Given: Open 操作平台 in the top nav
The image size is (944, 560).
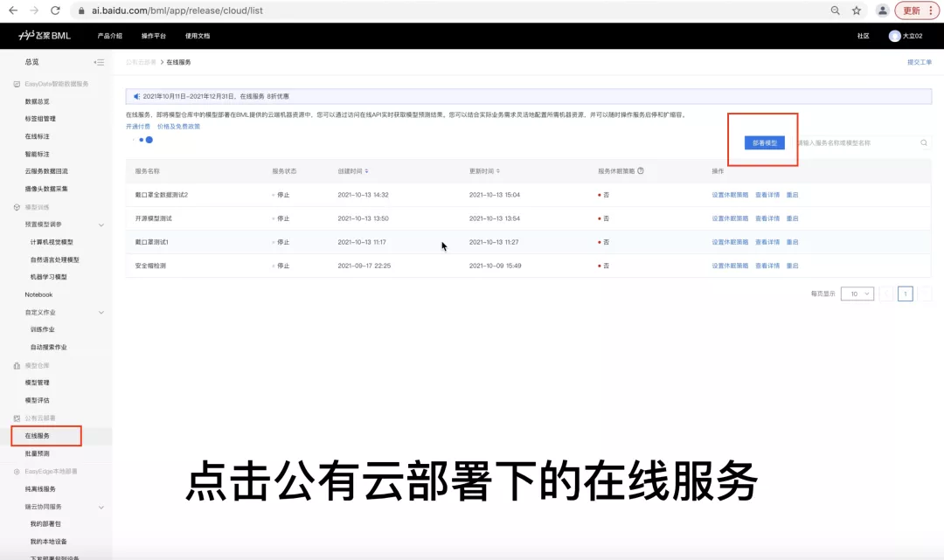Looking at the screenshot, I should point(154,36).
